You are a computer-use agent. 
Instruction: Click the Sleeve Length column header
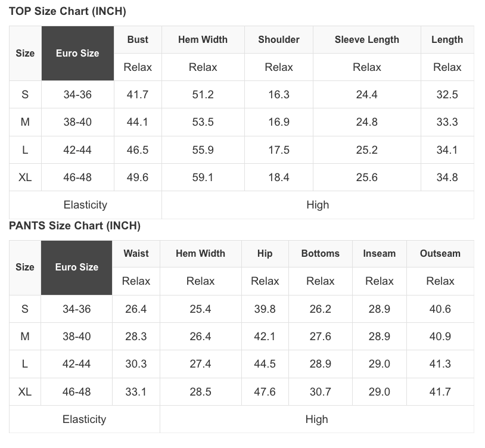click(367, 40)
